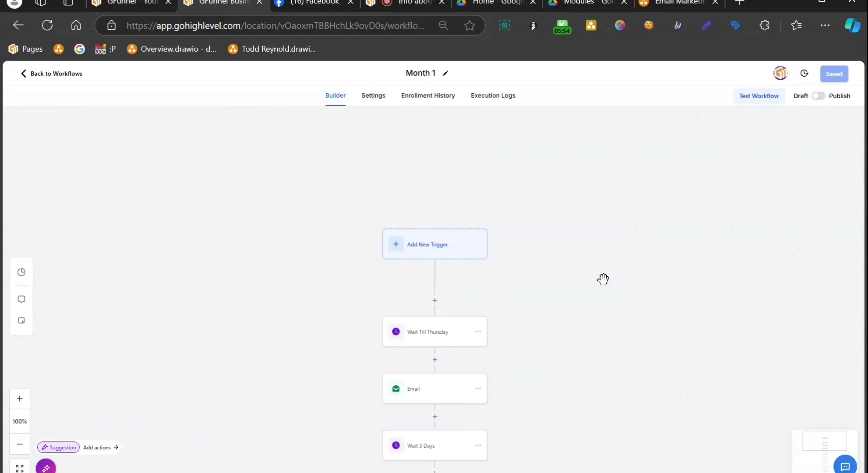Viewport: 868px width, 473px height.
Task: Bookmark this page with star icon
Action: [469, 25]
